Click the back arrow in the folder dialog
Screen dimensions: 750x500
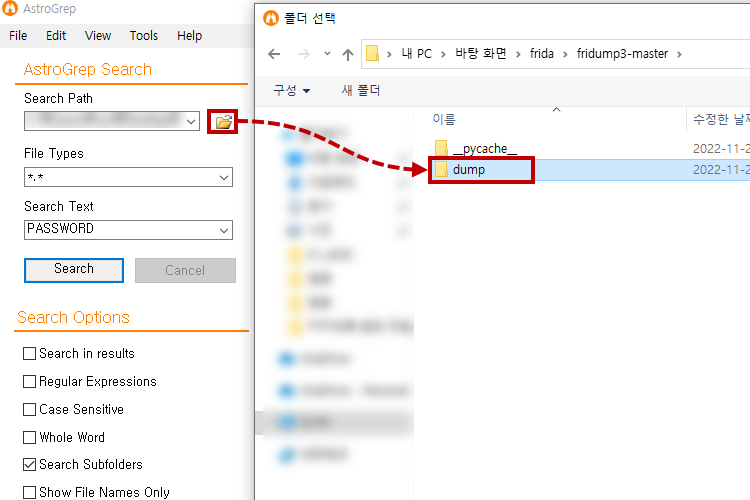[274, 54]
